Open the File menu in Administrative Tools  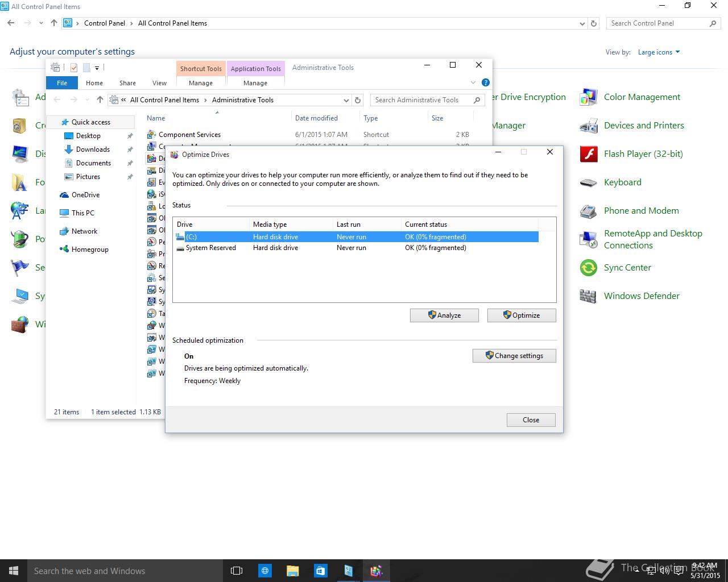(x=62, y=83)
